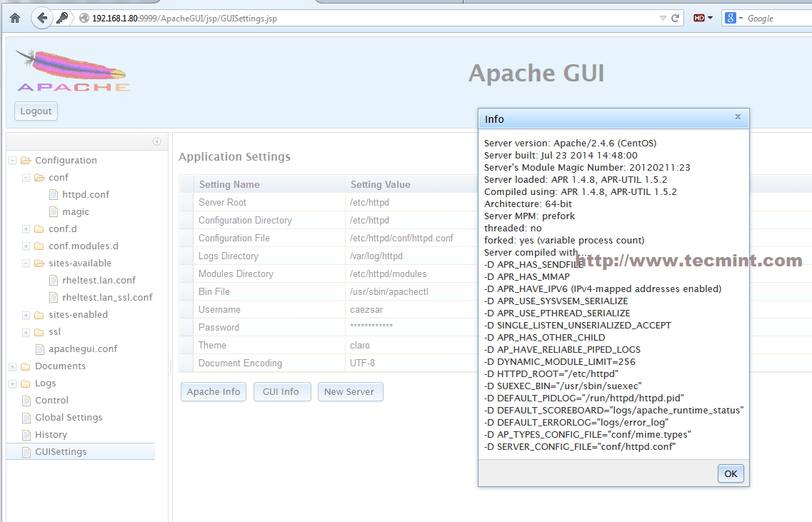
Task: Click the Server Root setting cell
Action: (x=269, y=203)
